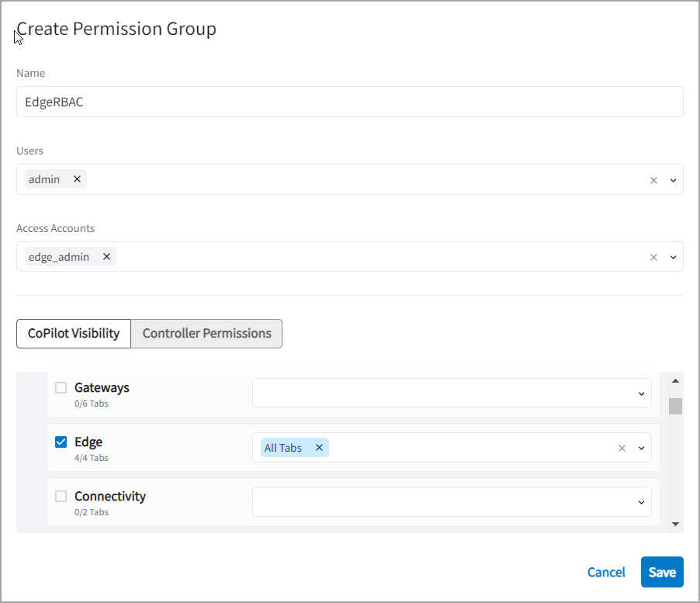Switch to Controller Permissions tab

pos(206,334)
